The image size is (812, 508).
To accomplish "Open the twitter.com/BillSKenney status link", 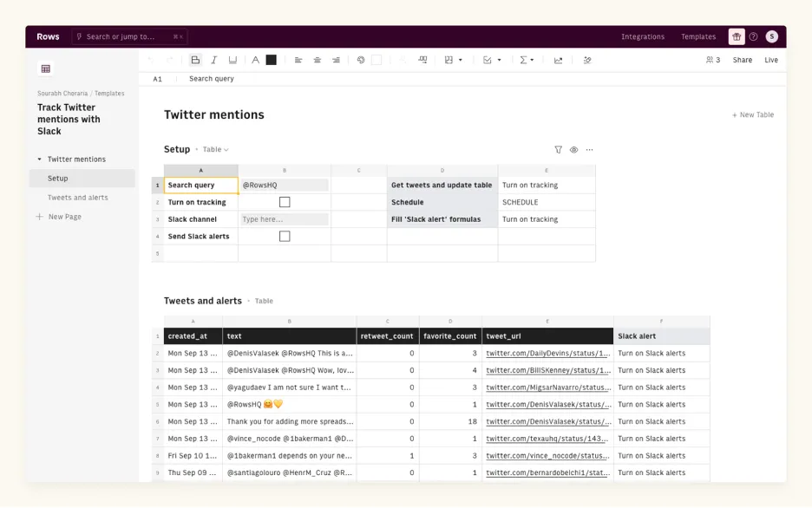I will tap(548, 370).
